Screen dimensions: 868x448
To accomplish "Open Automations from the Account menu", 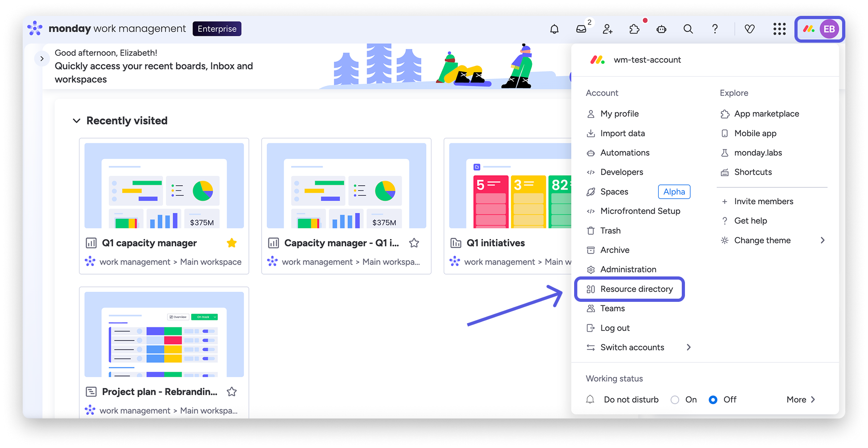I will tap(625, 153).
